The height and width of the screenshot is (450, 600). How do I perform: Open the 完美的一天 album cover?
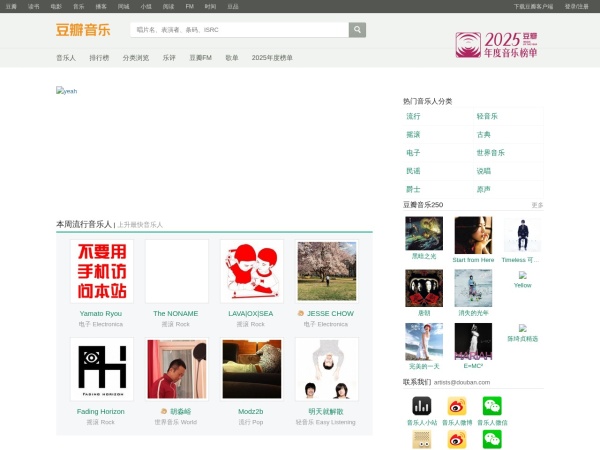424,342
